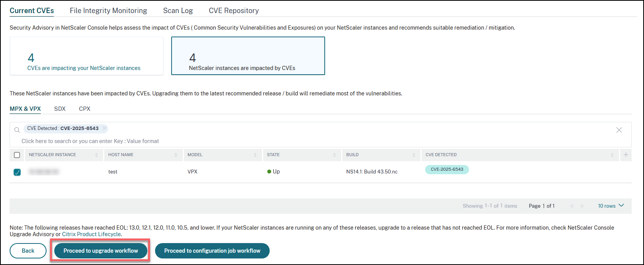Sort by Host Name column arrows

(176, 155)
